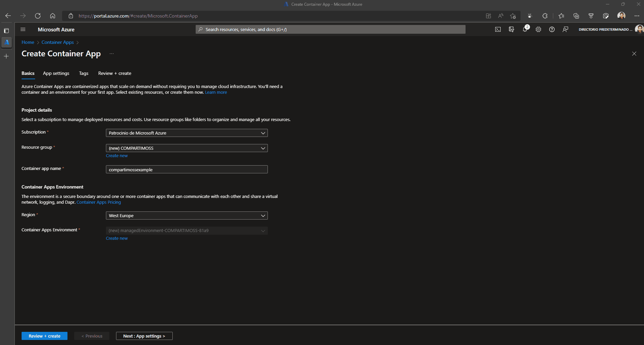Viewport: 644px width, 345px height.
Task: Open the ellipsis next to Create Container App
Action: point(112,54)
